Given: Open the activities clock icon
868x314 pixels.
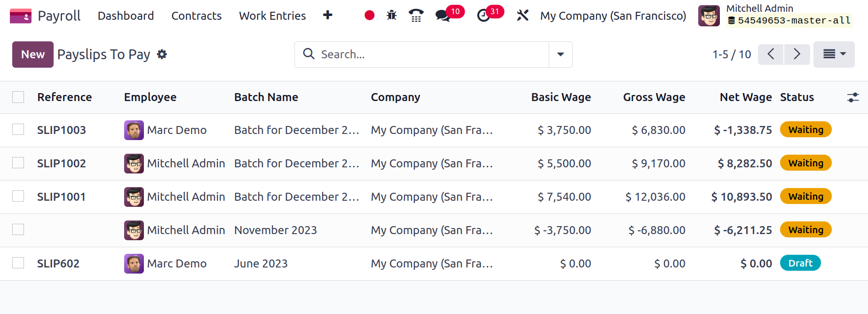Looking at the screenshot, I should 483,16.
